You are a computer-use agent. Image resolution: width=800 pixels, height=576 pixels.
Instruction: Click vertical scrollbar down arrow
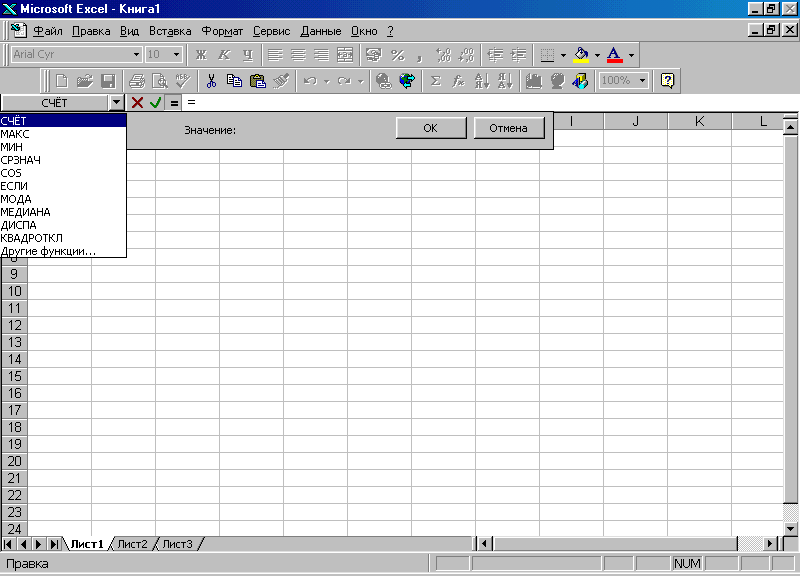tap(790, 529)
